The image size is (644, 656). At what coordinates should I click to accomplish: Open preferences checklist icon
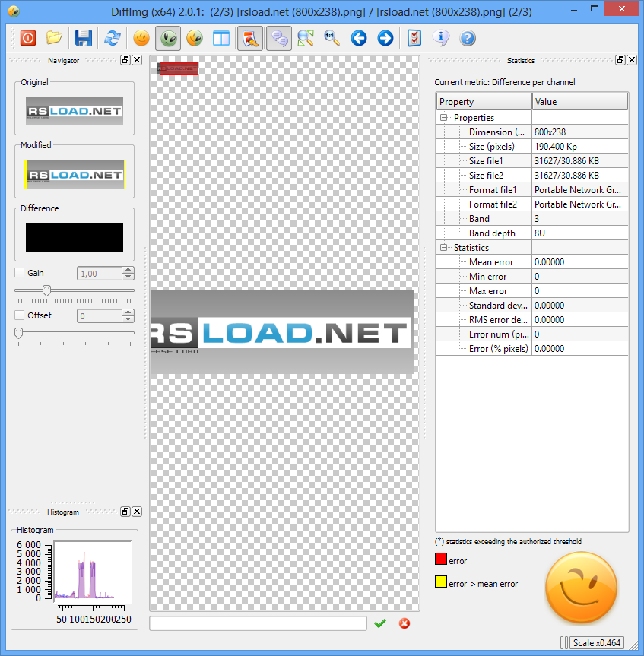pyautogui.click(x=414, y=38)
